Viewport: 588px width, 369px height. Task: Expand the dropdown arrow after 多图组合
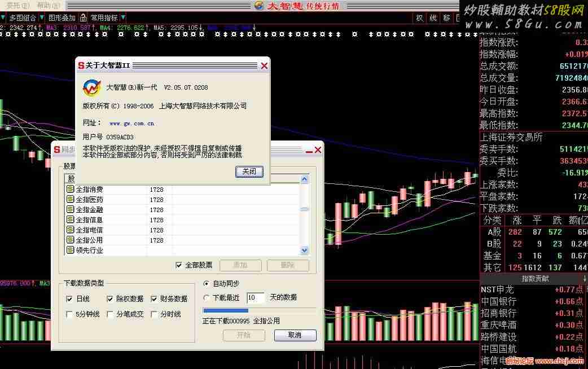click(x=42, y=17)
